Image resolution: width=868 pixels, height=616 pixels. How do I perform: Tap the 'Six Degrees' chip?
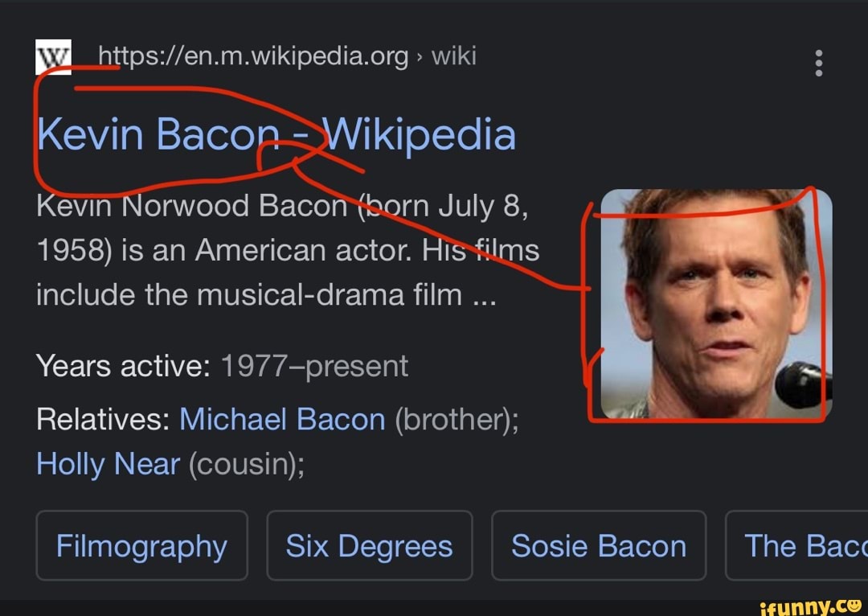pyautogui.click(x=369, y=546)
